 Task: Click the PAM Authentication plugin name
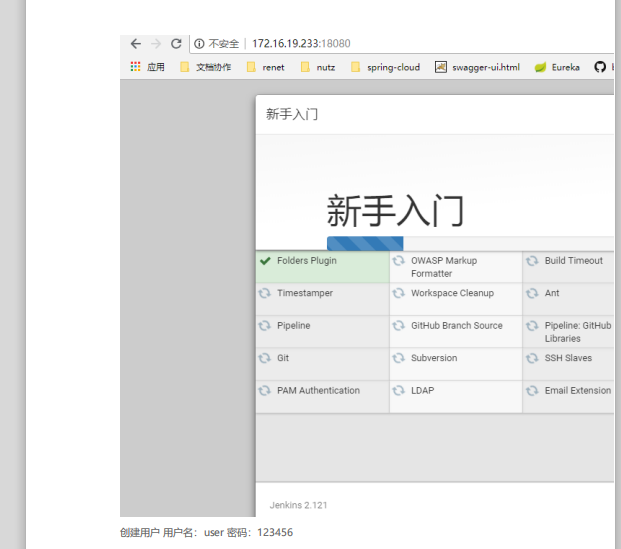(318, 391)
